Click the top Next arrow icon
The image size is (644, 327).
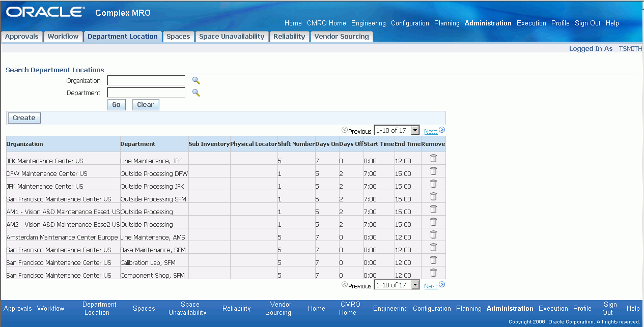point(442,130)
